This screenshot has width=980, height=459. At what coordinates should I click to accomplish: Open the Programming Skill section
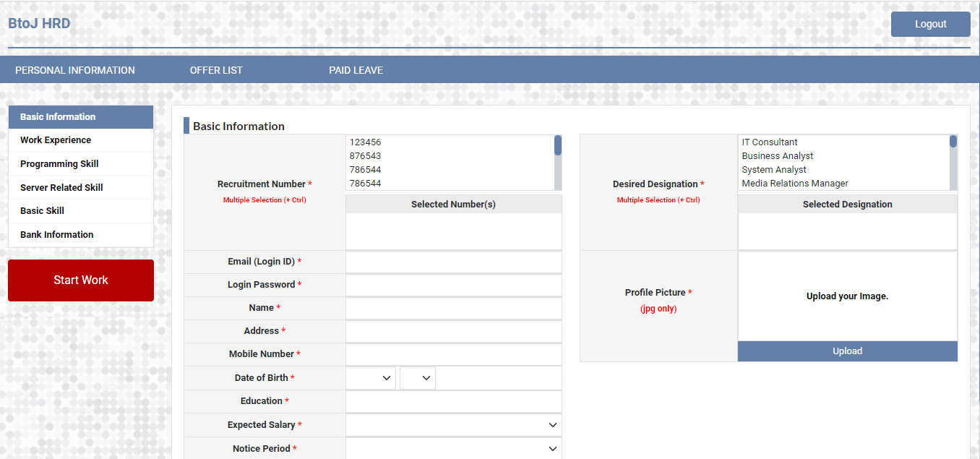[59, 164]
